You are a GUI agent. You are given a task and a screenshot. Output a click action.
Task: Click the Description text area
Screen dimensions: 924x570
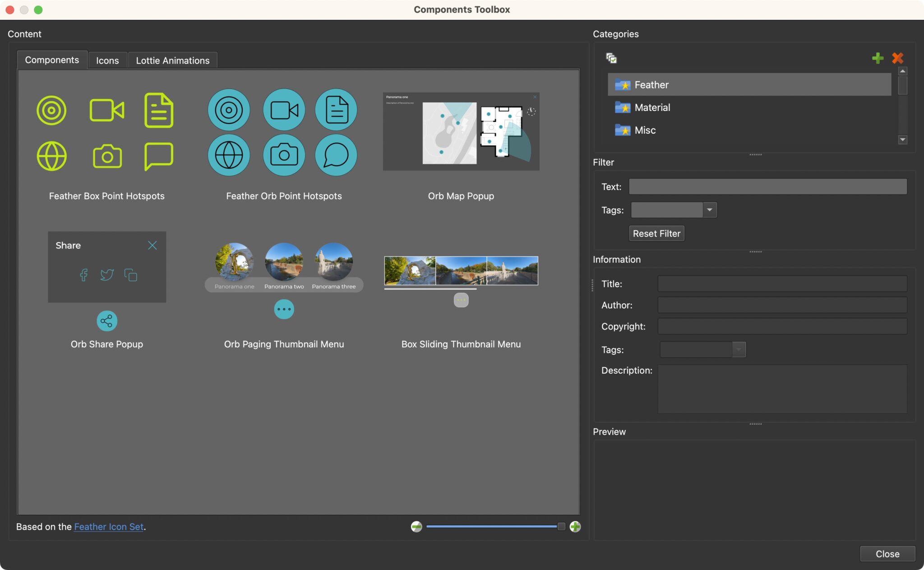pyautogui.click(x=782, y=389)
